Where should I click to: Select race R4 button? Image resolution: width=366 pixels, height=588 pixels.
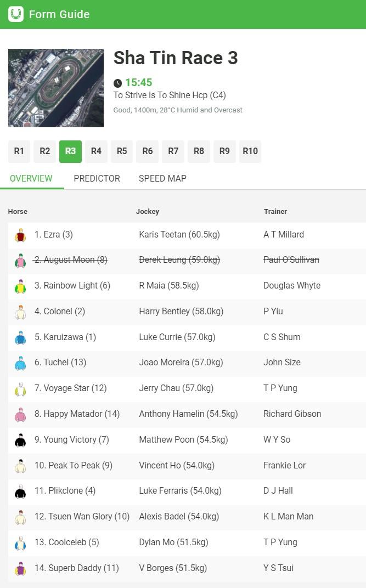96,151
